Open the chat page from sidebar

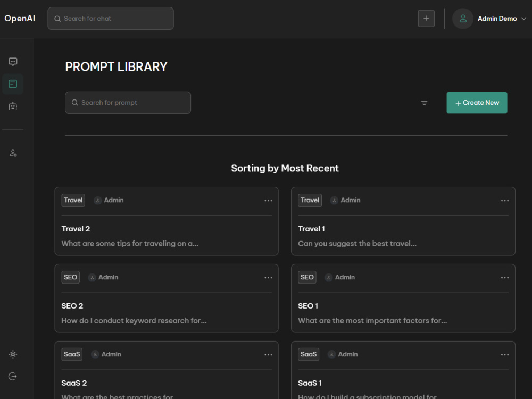[x=13, y=62]
